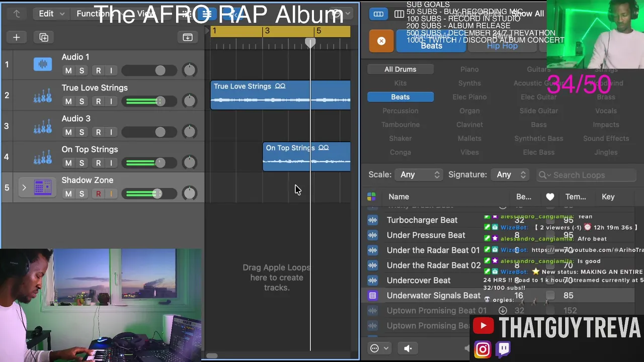
Task: Click the pan knob on Audio 1 track
Action: tap(190, 70)
